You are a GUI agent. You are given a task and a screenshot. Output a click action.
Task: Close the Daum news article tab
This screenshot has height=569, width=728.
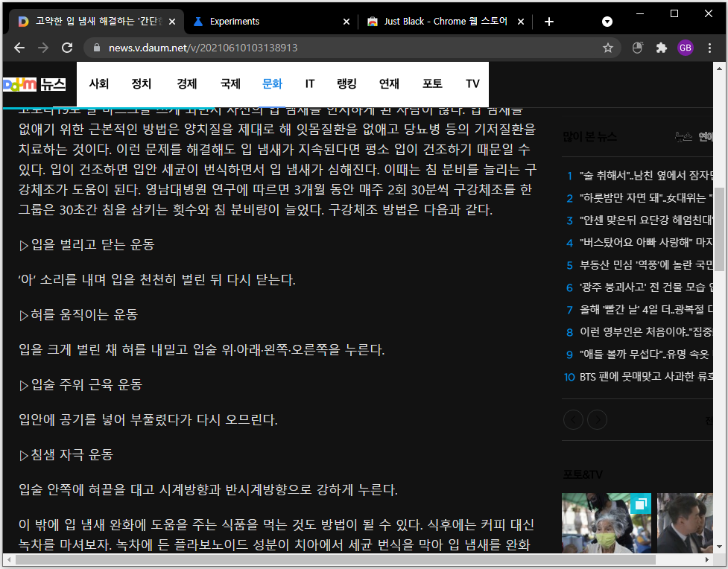(x=172, y=22)
